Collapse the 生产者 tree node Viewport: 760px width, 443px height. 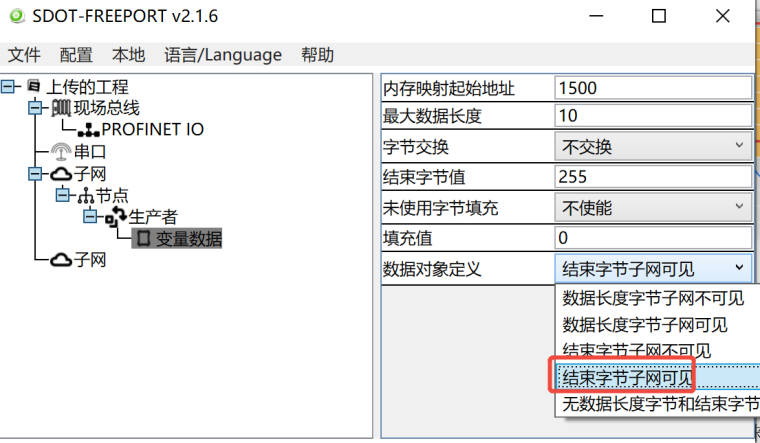click(91, 217)
